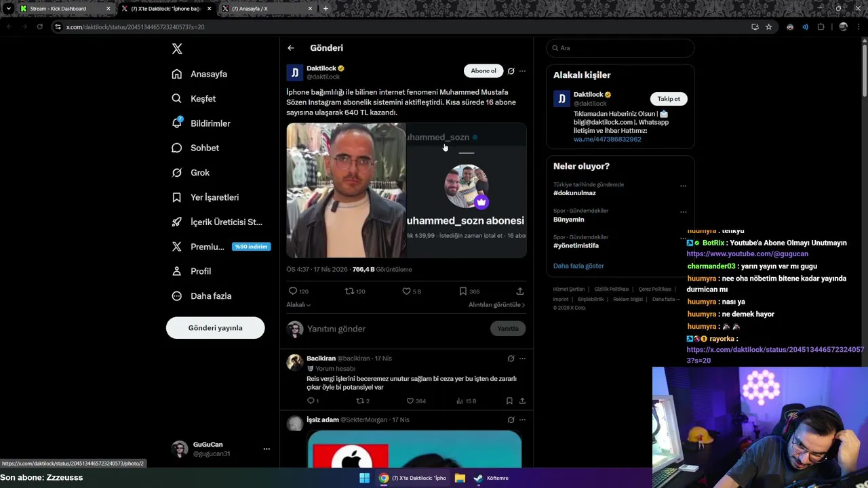Open #yönetimistifa trend

576,246
